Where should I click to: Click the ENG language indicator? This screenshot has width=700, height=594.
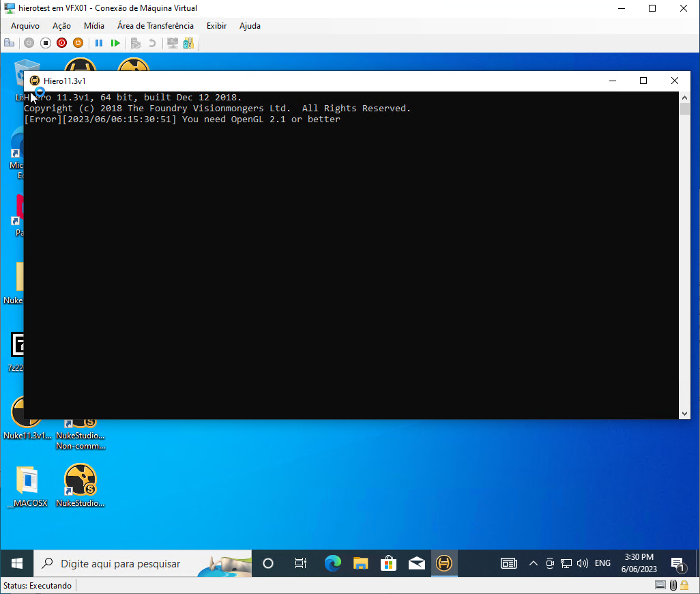point(602,563)
